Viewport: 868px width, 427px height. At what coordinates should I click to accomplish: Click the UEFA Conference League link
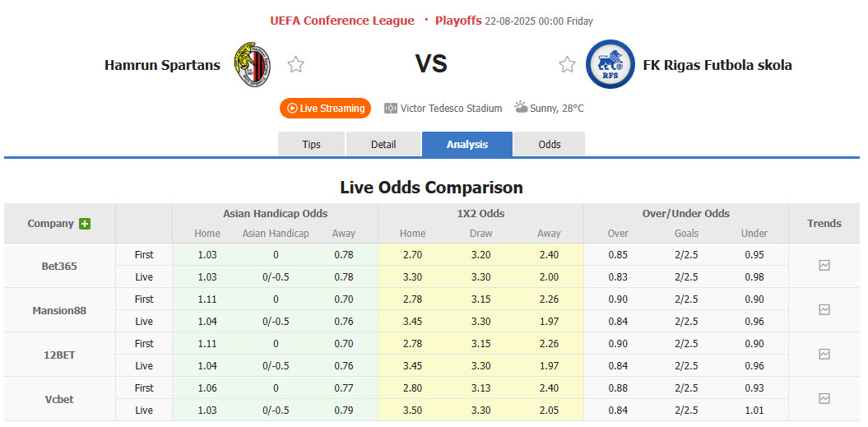pyautogui.click(x=342, y=21)
